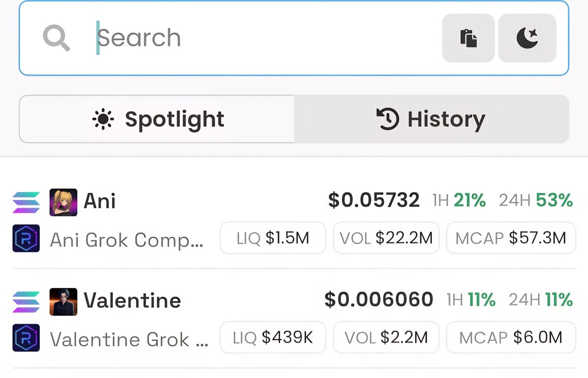Open the Valentine token name
The image size is (588, 378).
click(132, 300)
